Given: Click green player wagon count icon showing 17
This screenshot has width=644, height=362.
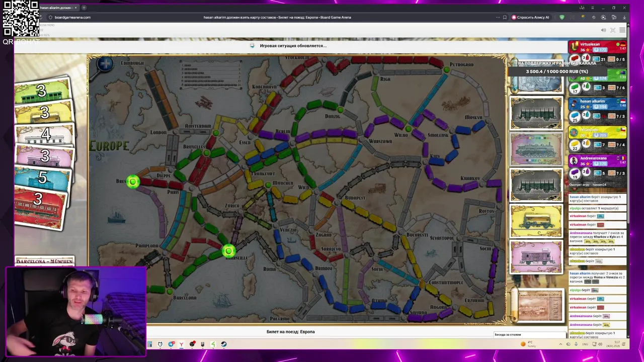Looking at the screenshot, I should point(575,88).
